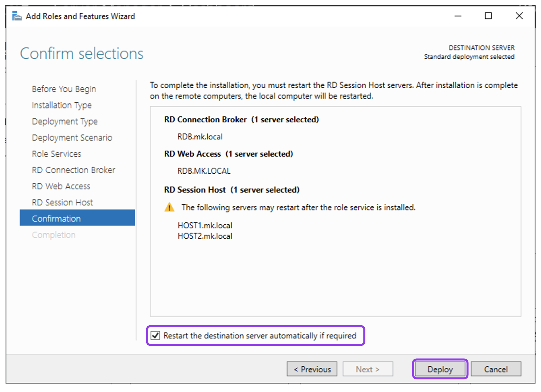This screenshot has height=392, width=541.
Task: Select the Deployment Type step
Action: (x=65, y=122)
